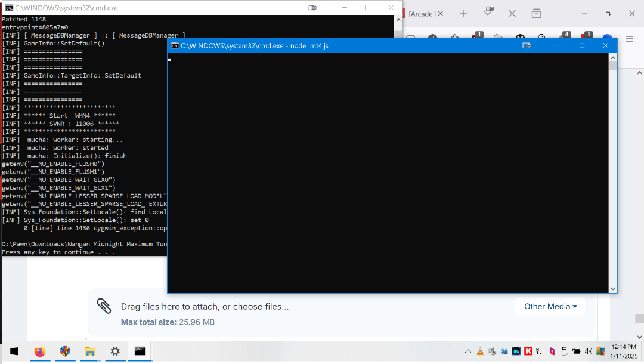
Task: Show hidden system tray icons
Action: tap(467, 351)
